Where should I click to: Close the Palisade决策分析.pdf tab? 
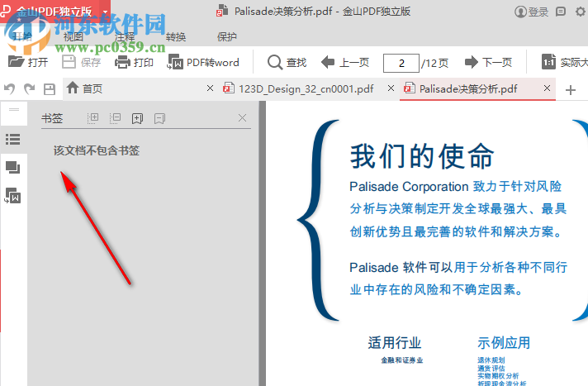[x=548, y=88]
